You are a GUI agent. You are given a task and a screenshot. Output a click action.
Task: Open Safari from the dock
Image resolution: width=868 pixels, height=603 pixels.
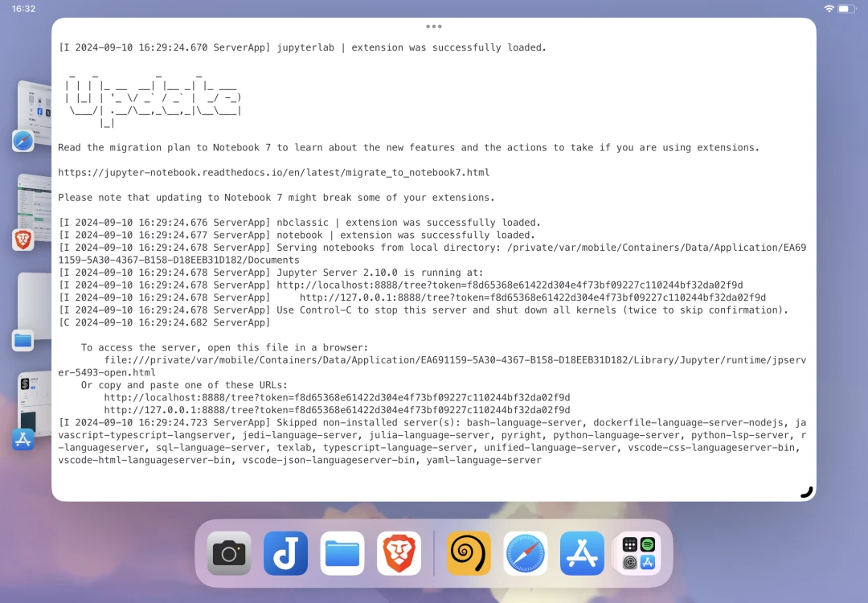coord(526,553)
